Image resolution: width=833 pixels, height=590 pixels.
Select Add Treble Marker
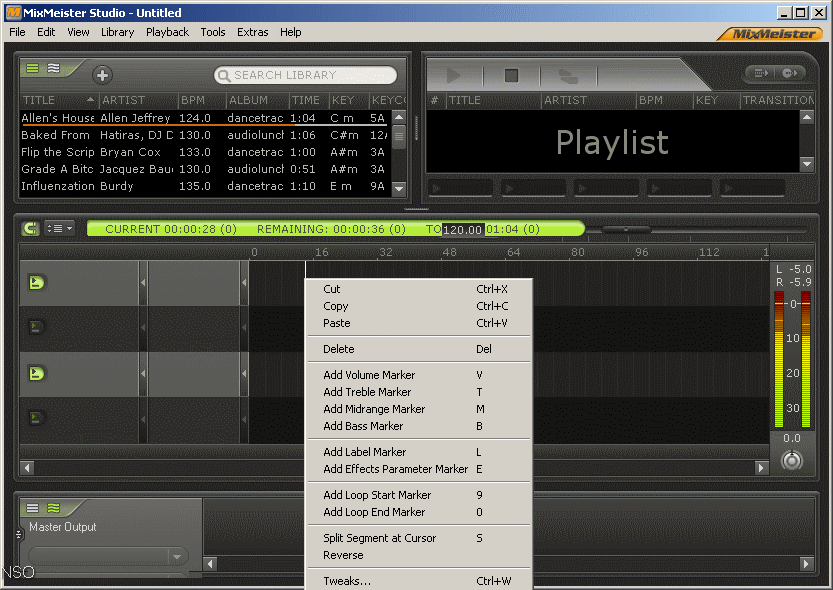419,392
